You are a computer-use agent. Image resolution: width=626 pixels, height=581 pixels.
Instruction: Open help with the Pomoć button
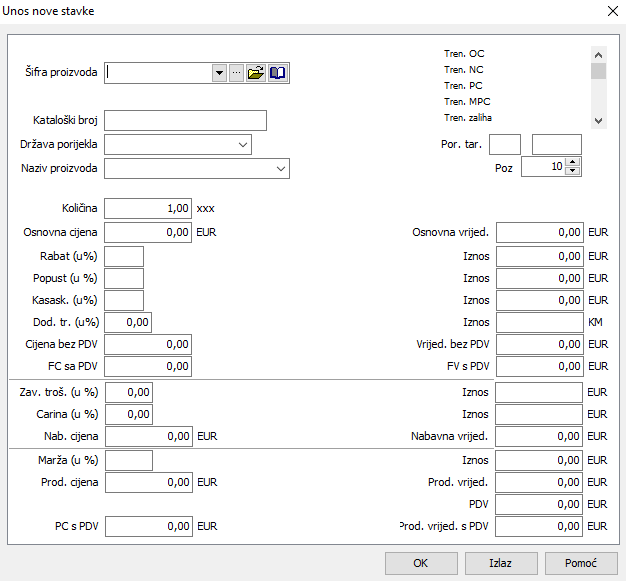pyautogui.click(x=580, y=563)
